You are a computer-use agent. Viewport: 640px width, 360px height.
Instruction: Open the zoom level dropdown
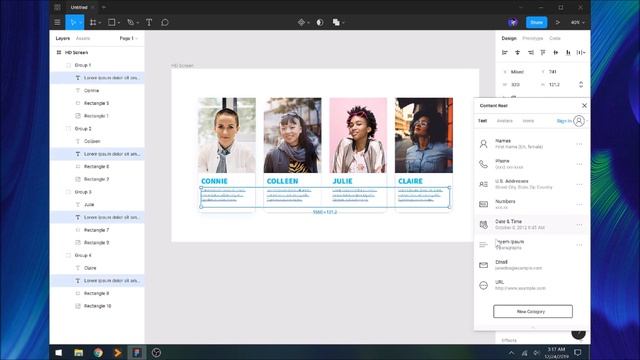(578, 22)
